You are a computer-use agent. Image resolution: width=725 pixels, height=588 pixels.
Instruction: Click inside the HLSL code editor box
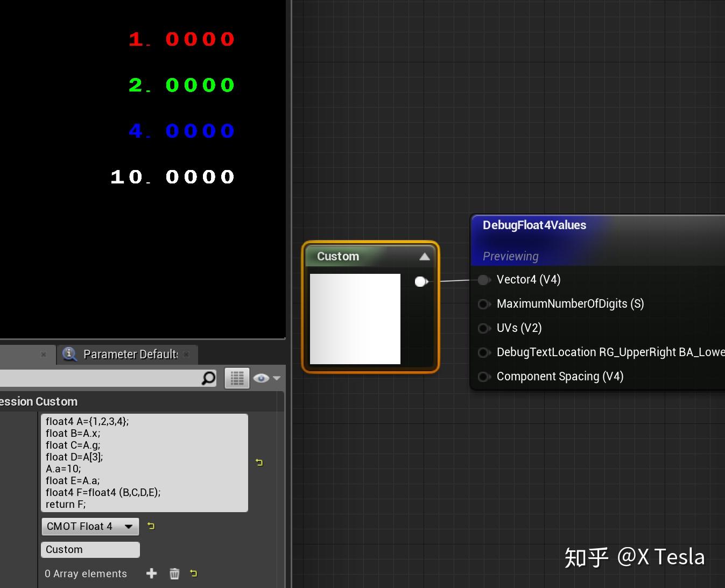tap(144, 463)
